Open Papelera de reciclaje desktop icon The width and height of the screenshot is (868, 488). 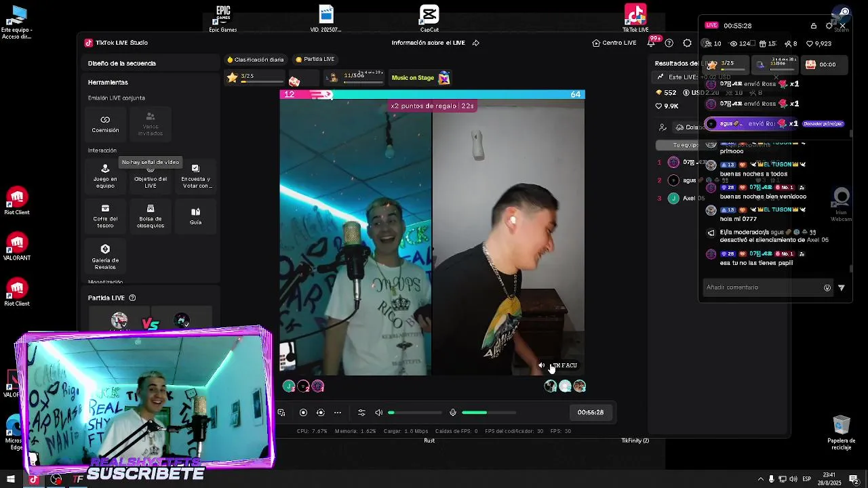pos(842,432)
